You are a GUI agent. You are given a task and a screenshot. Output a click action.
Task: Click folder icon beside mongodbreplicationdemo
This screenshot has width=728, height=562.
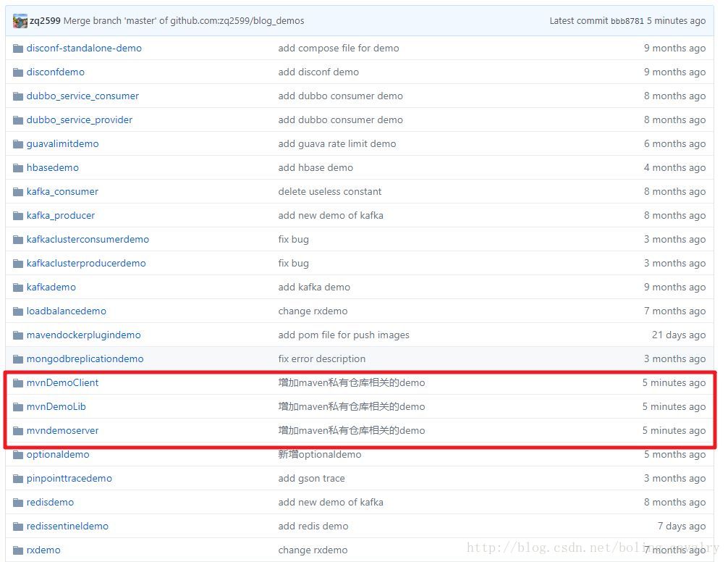click(18, 359)
